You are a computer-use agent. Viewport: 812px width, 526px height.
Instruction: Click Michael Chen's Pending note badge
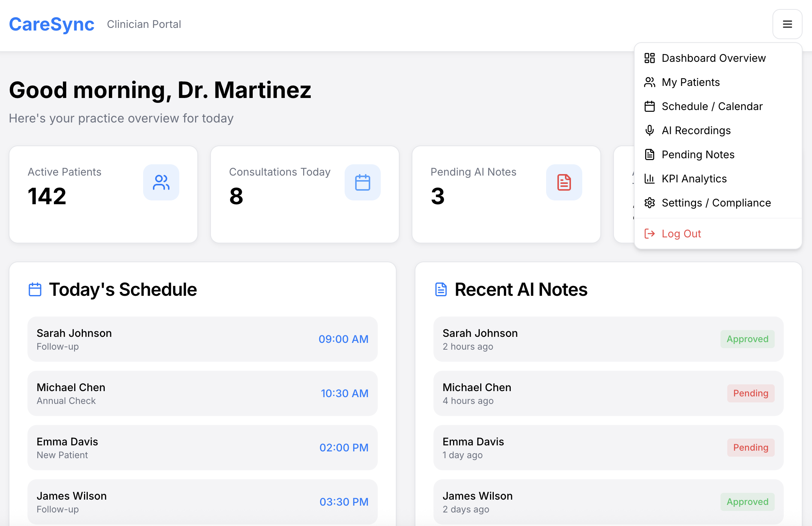pos(750,393)
